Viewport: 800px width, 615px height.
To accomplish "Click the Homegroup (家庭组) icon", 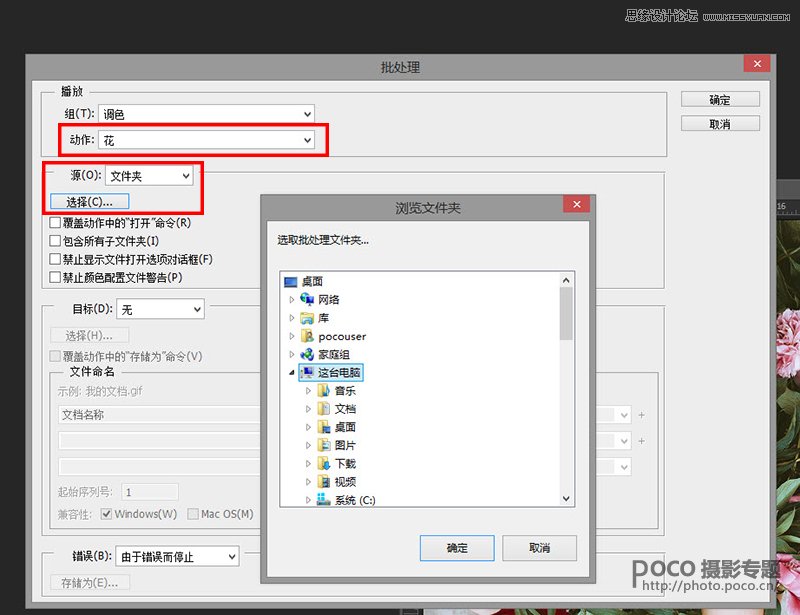I will (x=307, y=354).
